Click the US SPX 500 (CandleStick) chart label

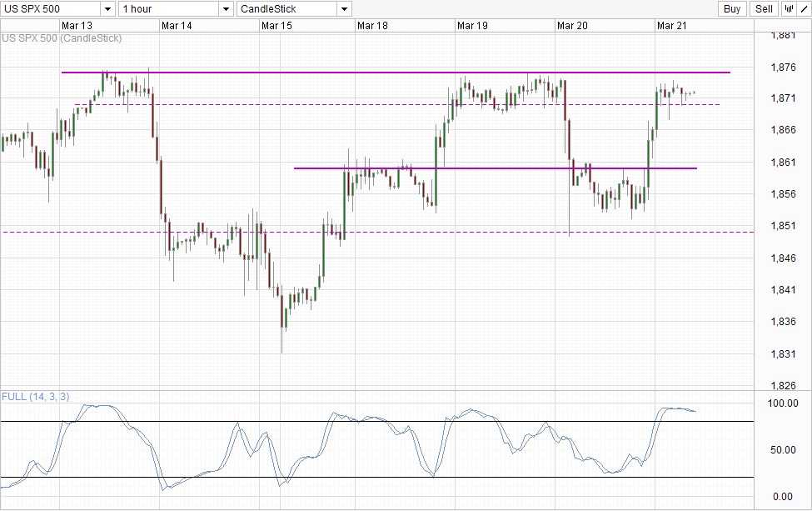click(62, 38)
